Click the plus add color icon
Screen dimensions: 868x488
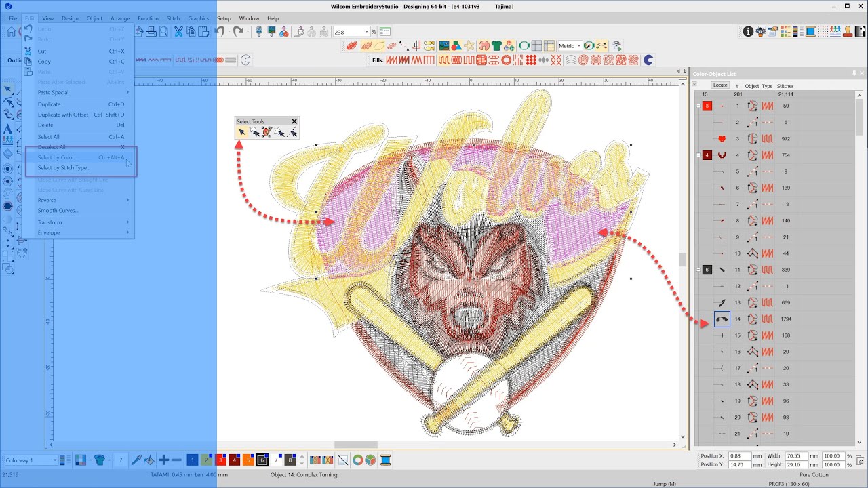click(x=163, y=460)
